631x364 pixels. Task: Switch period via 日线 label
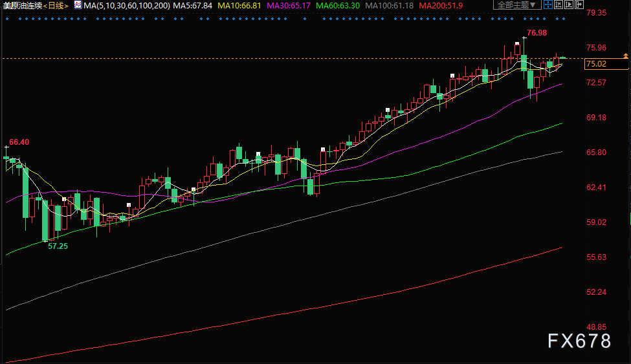coord(56,6)
